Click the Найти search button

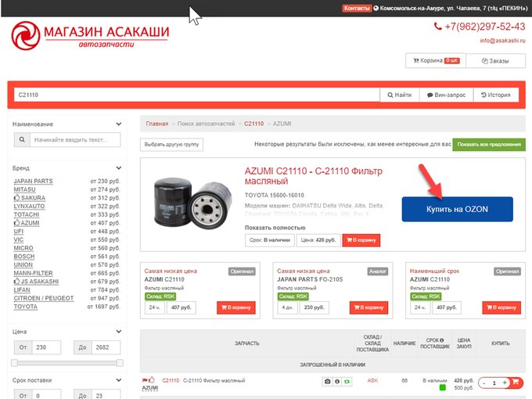click(400, 95)
